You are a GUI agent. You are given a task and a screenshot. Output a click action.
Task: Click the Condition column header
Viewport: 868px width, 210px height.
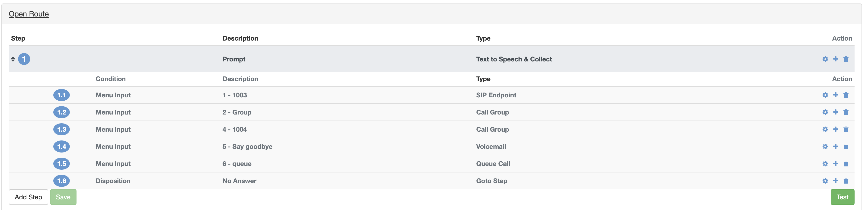111,79
